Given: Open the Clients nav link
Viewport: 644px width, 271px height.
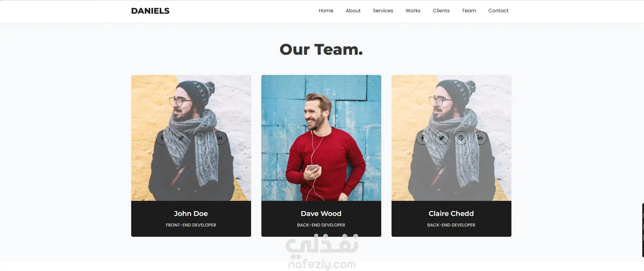Looking at the screenshot, I should click(x=441, y=11).
